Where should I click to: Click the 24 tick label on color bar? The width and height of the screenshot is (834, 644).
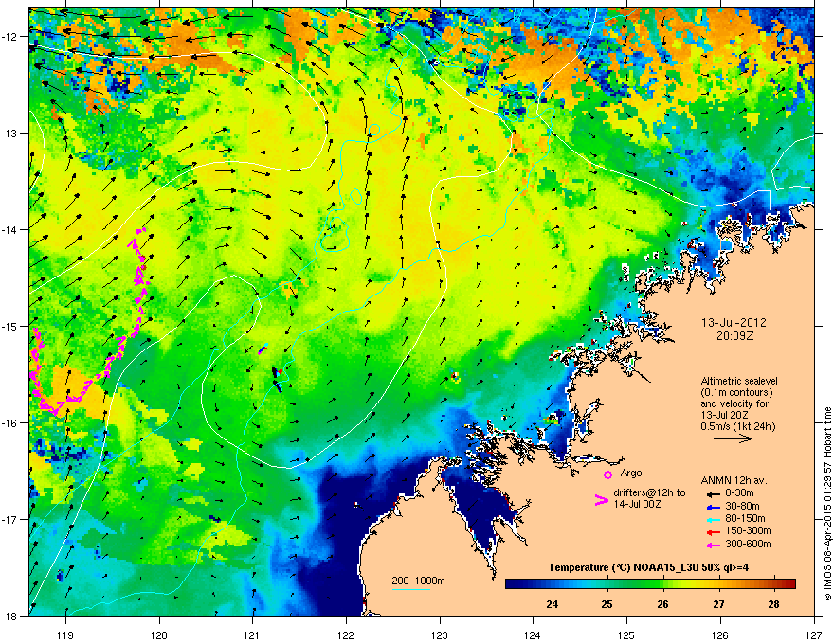(x=553, y=604)
